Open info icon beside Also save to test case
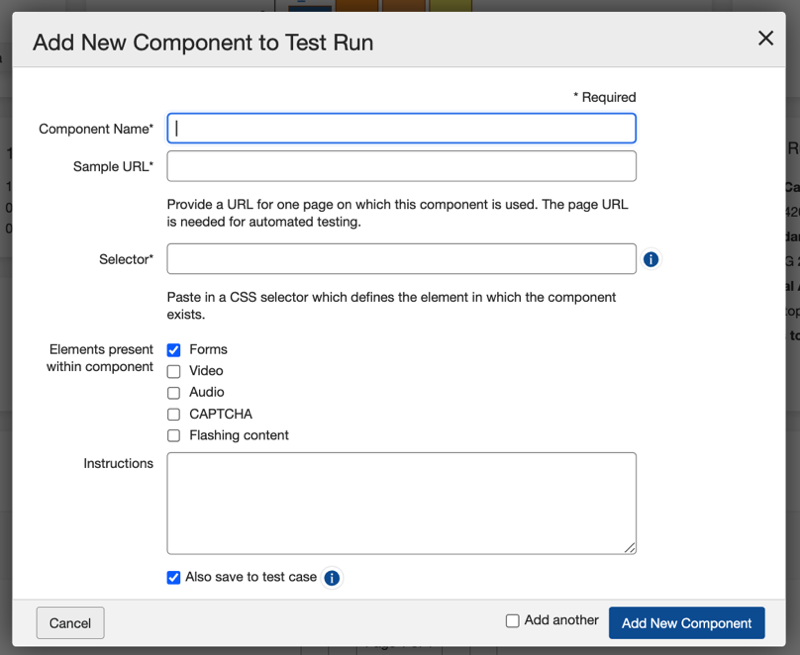This screenshot has height=655, width=800. pyautogui.click(x=332, y=578)
